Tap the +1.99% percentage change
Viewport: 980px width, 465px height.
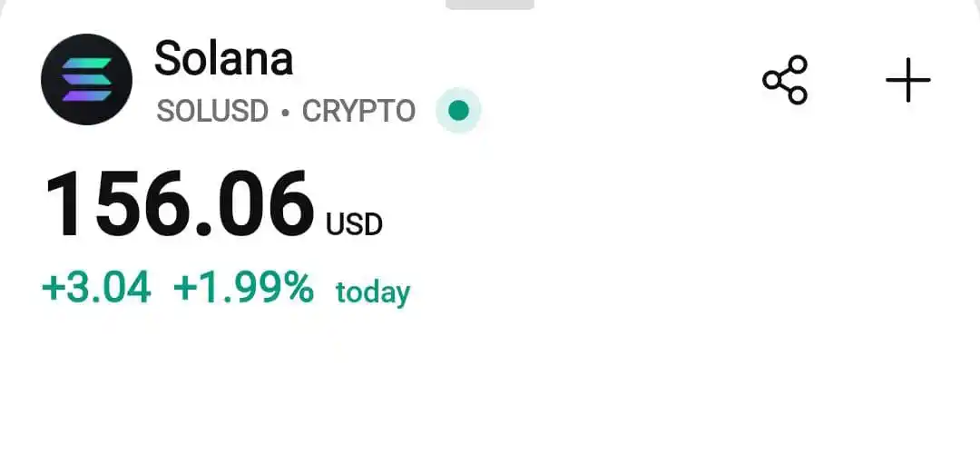pyautogui.click(x=244, y=288)
